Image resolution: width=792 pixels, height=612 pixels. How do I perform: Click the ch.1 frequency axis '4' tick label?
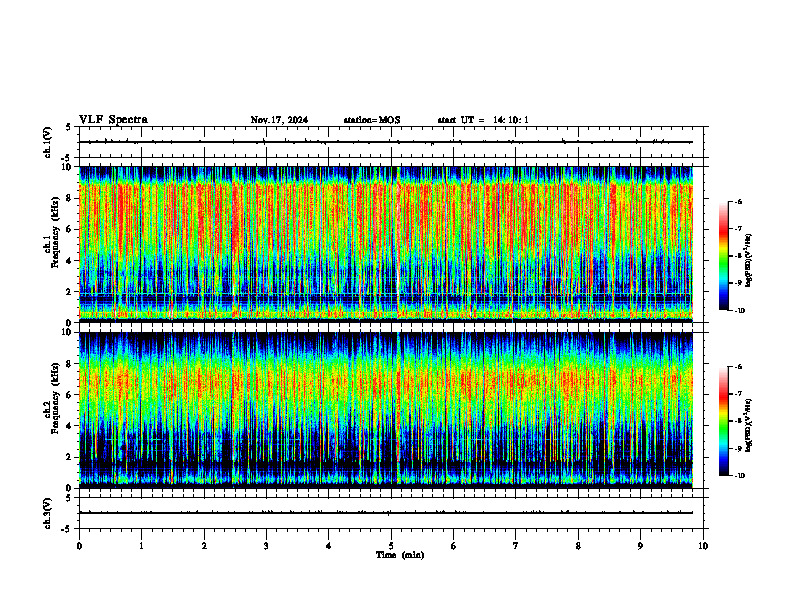[70, 261]
